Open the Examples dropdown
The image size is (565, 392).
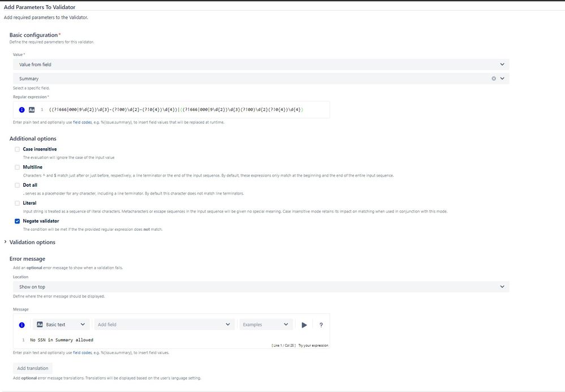coord(266,325)
